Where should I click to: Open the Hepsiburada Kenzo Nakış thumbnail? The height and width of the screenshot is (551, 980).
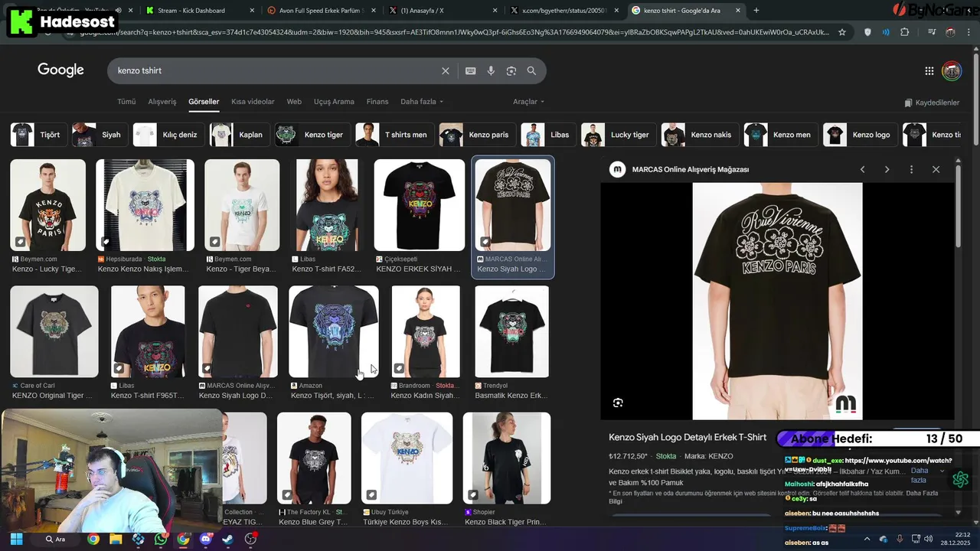(x=145, y=205)
